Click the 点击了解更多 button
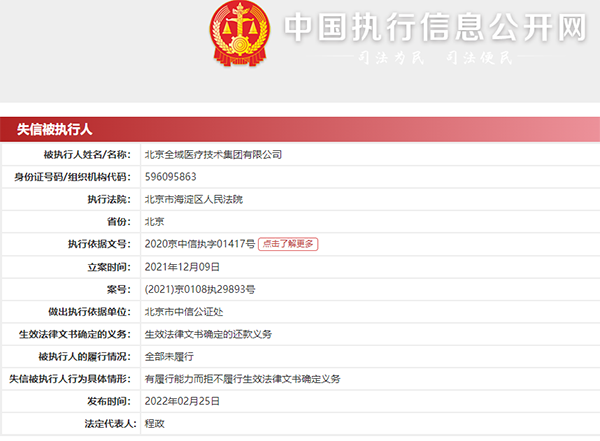This screenshot has height=441, width=600. [x=288, y=244]
